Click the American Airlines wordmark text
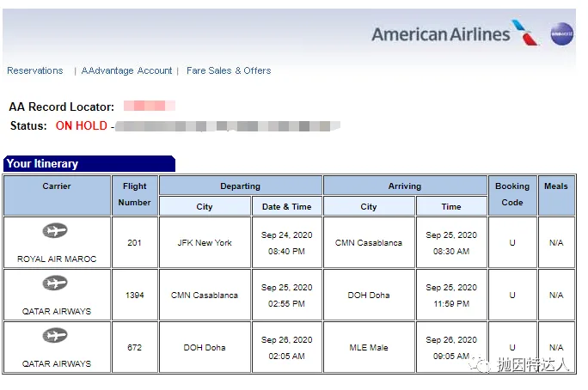 coord(441,34)
